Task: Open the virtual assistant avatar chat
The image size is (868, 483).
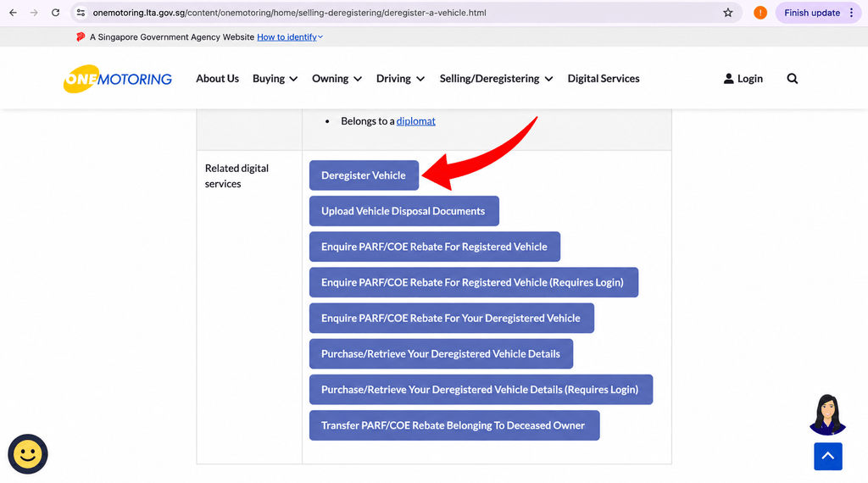Action: pyautogui.click(x=827, y=414)
